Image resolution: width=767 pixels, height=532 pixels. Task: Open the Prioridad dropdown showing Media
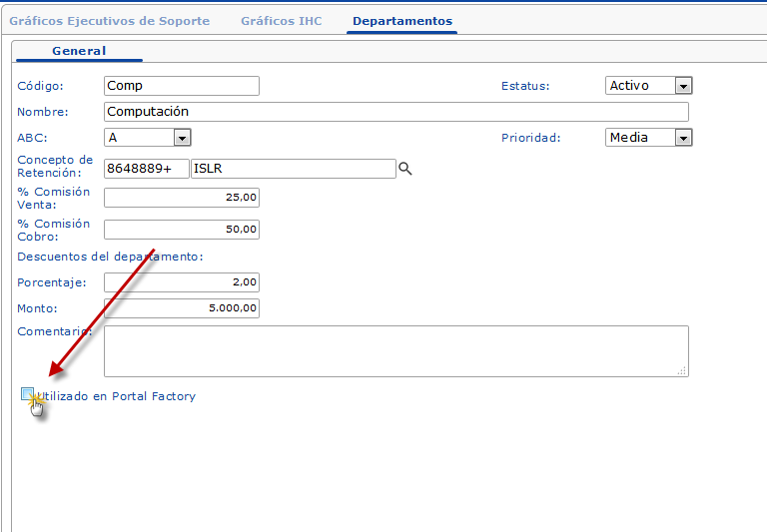(x=648, y=138)
